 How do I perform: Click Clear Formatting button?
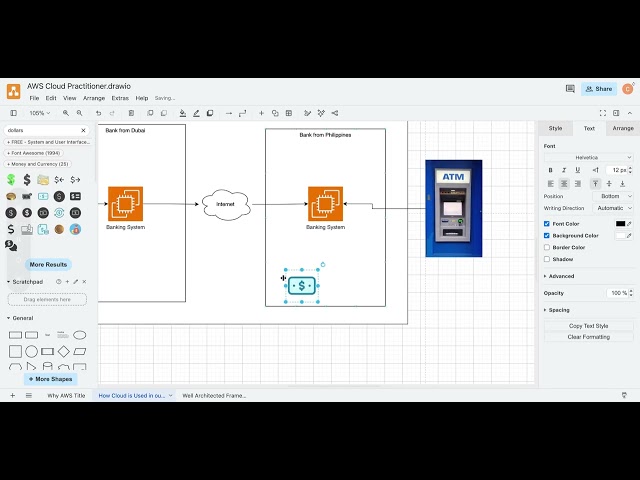pyautogui.click(x=589, y=337)
